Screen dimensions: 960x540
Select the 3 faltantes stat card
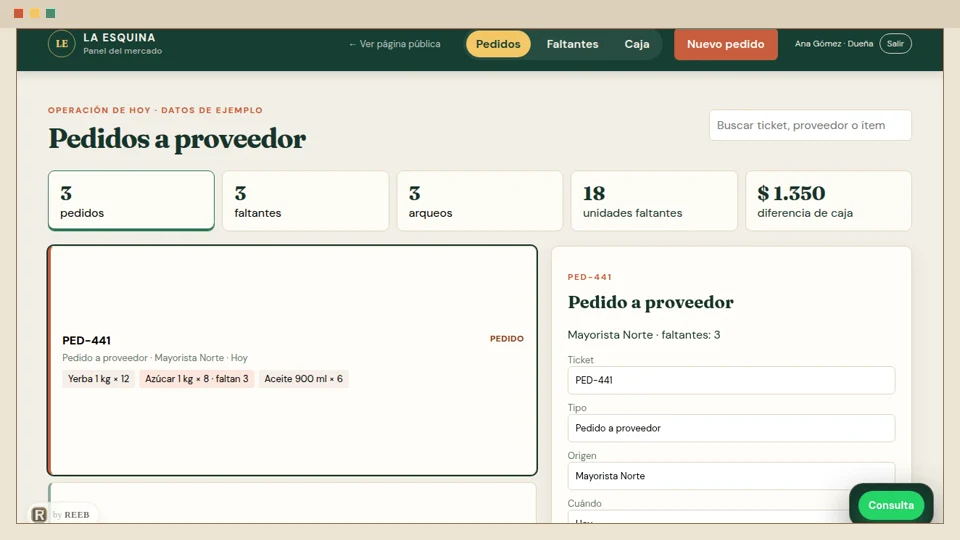click(x=306, y=201)
